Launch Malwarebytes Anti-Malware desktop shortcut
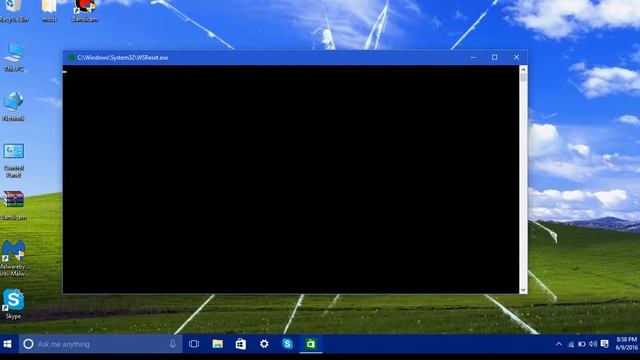640x360 pixels. pyautogui.click(x=13, y=258)
